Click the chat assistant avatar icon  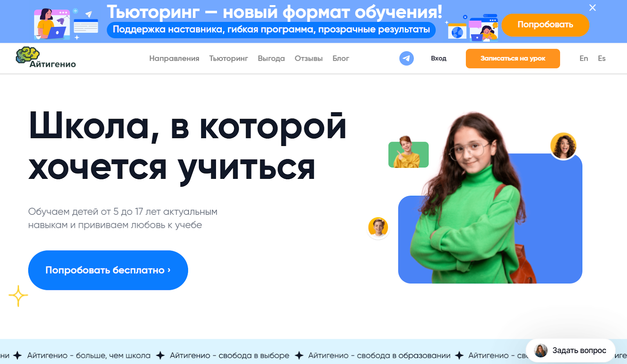click(541, 351)
